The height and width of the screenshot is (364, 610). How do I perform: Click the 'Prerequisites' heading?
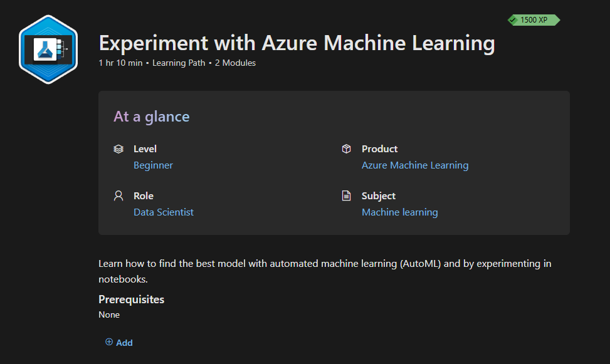[x=132, y=299]
